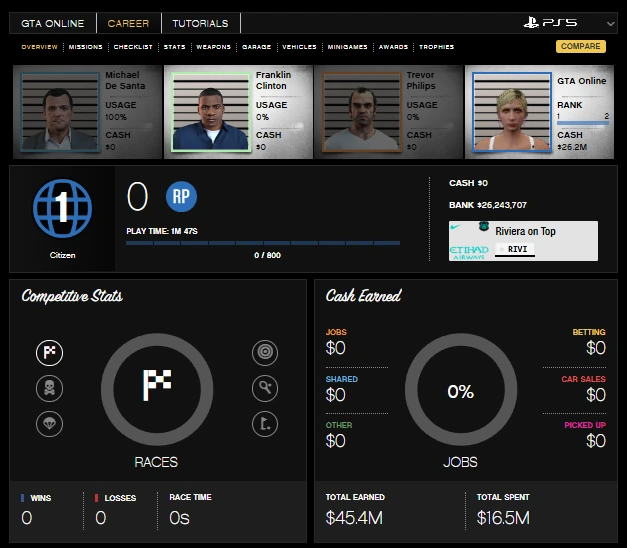Click the Riviera on Top crew emblem
This screenshot has width=627, height=548.
click(471, 241)
